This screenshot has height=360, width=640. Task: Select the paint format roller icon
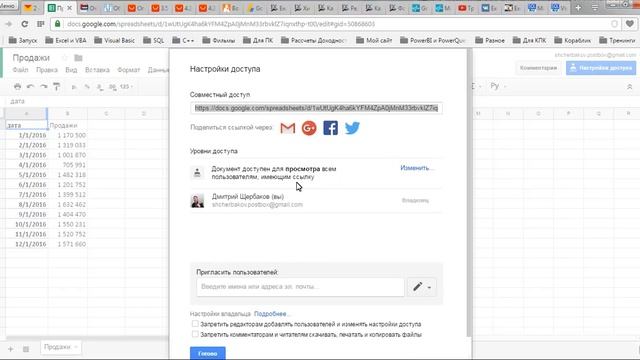coord(56,87)
